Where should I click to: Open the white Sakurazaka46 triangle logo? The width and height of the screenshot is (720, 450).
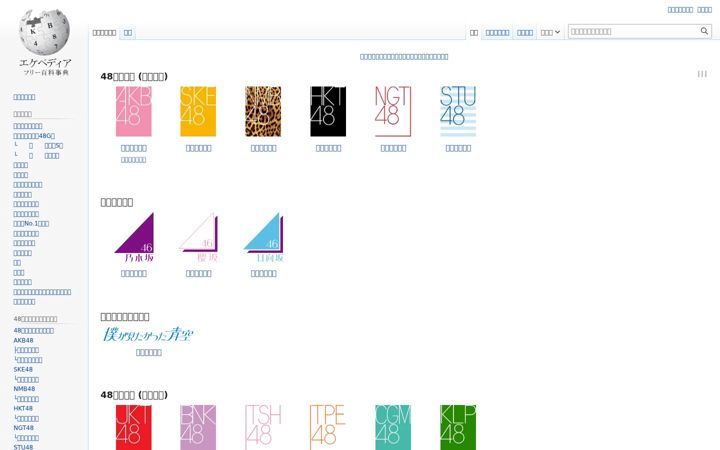[198, 237]
